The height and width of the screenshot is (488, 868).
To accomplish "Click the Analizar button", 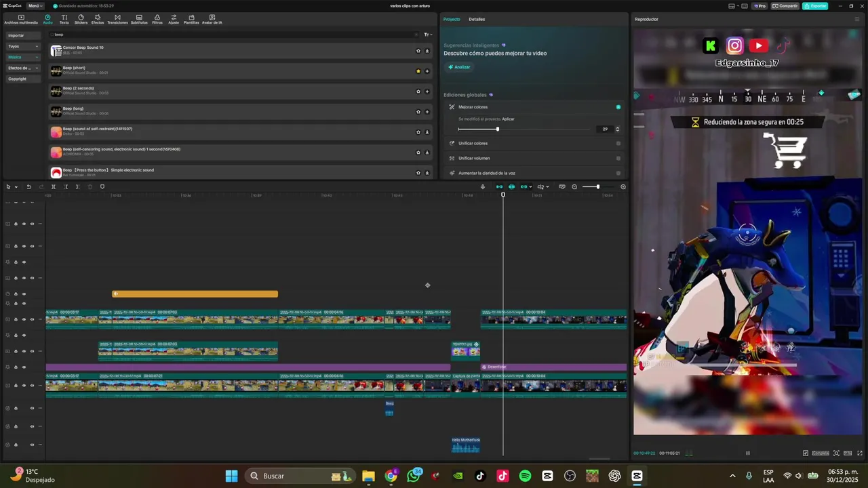I will [459, 67].
